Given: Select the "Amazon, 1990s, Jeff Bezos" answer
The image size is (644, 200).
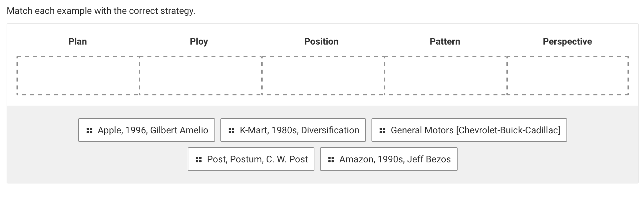Looking at the screenshot, I should tap(395, 159).
